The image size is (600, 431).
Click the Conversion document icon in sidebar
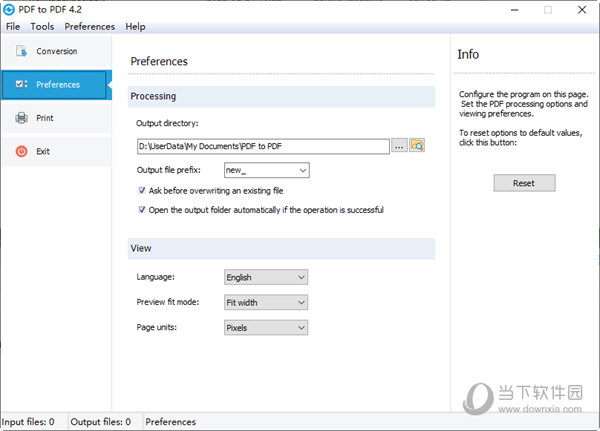(x=21, y=51)
